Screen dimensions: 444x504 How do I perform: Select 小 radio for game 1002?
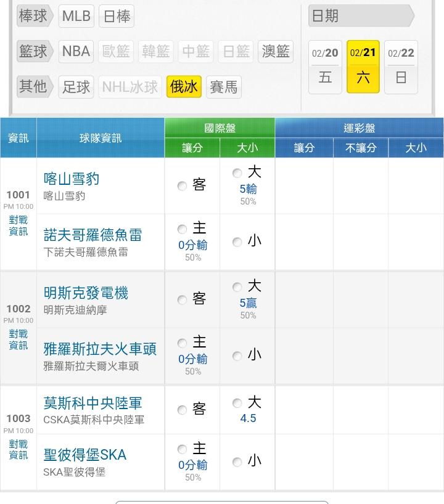click(x=237, y=356)
